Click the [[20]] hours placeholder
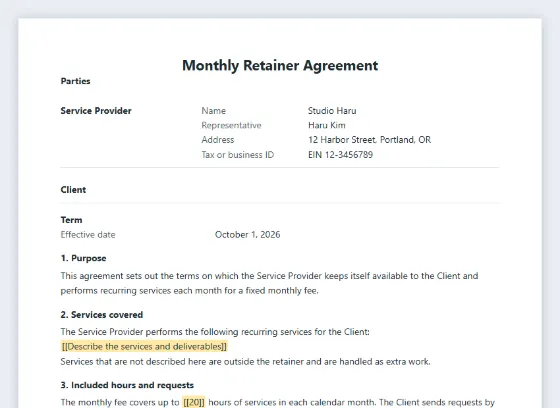The image size is (560, 408). tap(194, 403)
